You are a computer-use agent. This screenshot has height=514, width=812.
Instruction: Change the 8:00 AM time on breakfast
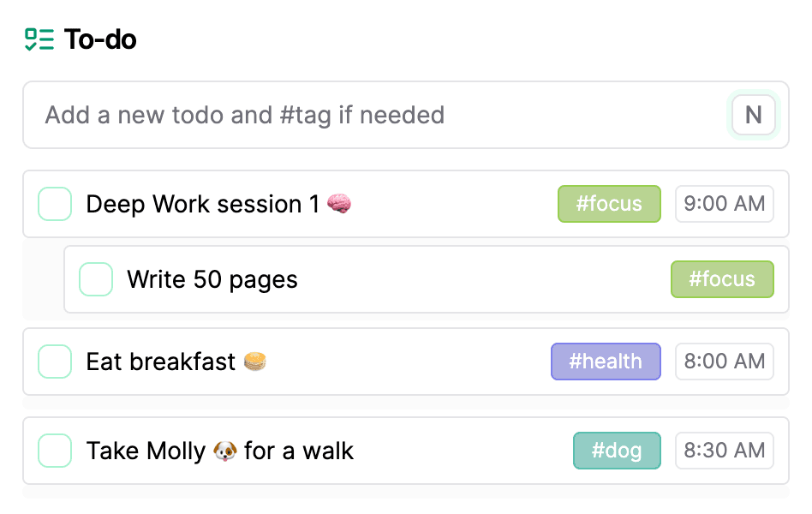click(x=724, y=362)
